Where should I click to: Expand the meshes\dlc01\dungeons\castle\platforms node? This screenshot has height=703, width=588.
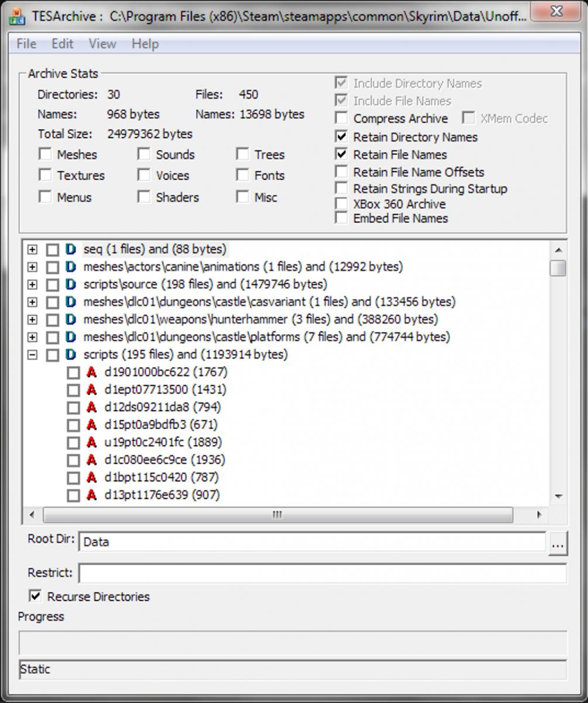coord(32,337)
